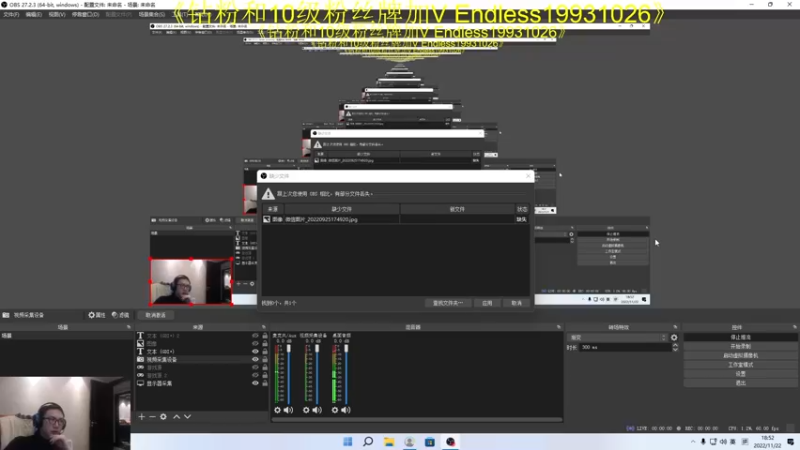Adjust 视频采集设备 mixer volume slider
Viewport: 800px width, 450px height.
[317, 374]
